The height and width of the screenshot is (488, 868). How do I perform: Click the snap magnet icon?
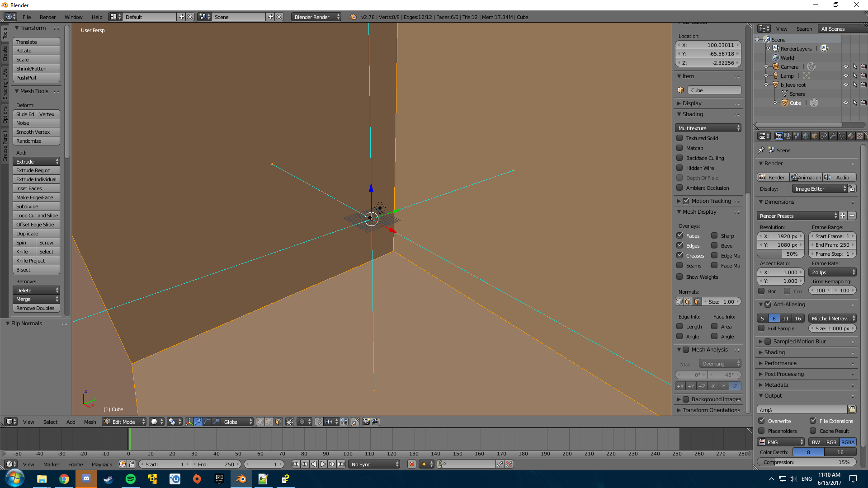click(319, 422)
